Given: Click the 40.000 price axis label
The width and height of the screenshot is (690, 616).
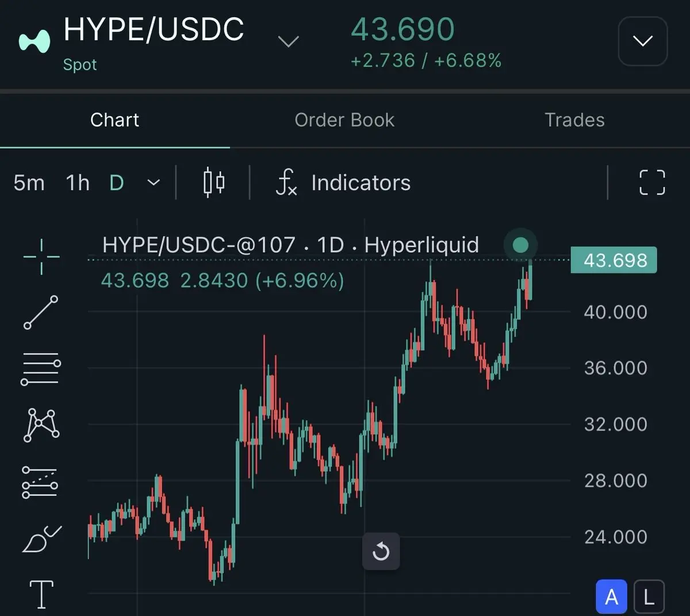Looking at the screenshot, I should (615, 312).
